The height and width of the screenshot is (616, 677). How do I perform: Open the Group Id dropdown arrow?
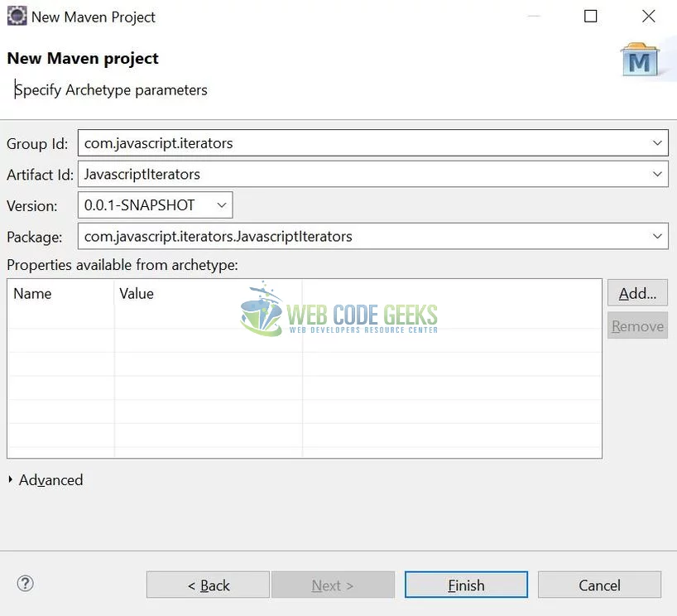click(x=657, y=143)
